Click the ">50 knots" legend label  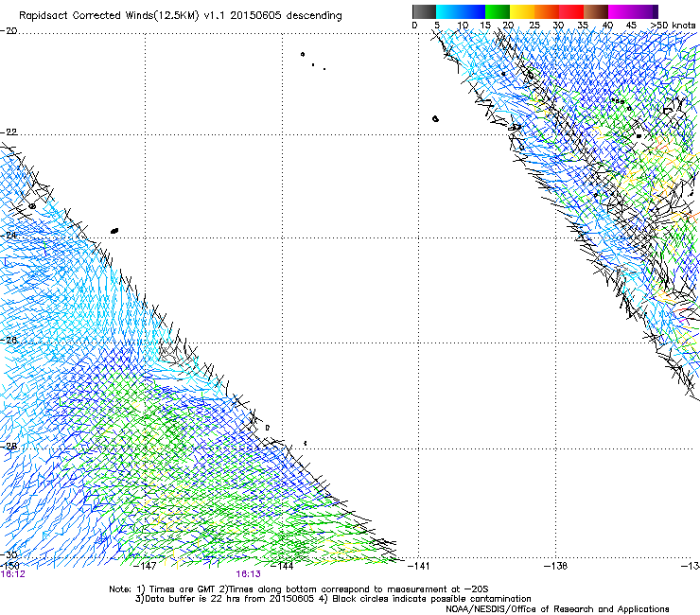point(673,25)
